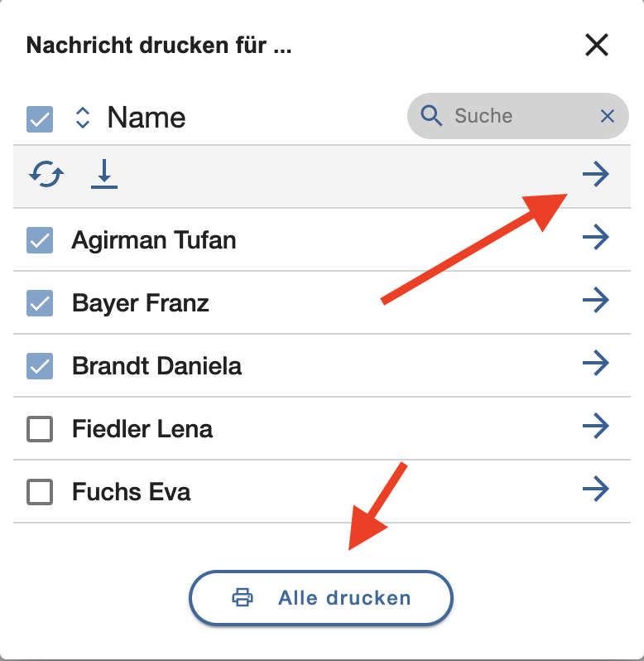The image size is (644, 661).
Task: Sort the list with the Name sort arrows
Action: pyautogui.click(x=83, y=118)
